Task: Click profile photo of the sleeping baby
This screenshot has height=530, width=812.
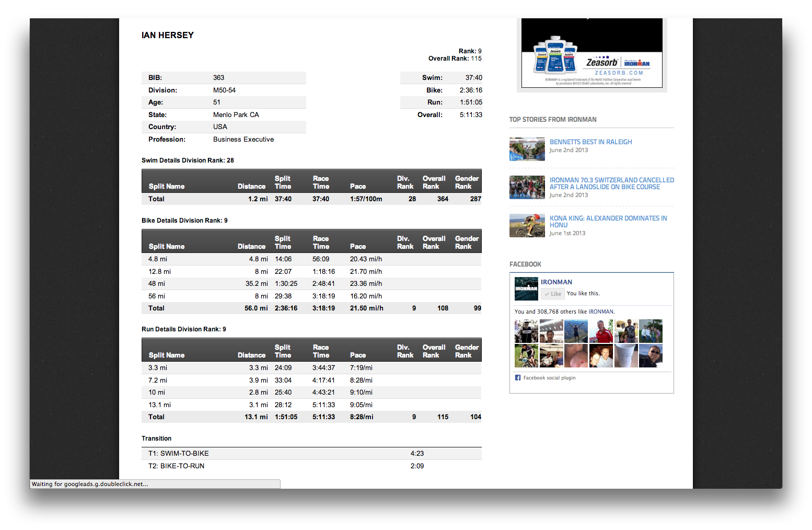Action: pyautogui.click(x=576, y=355)
